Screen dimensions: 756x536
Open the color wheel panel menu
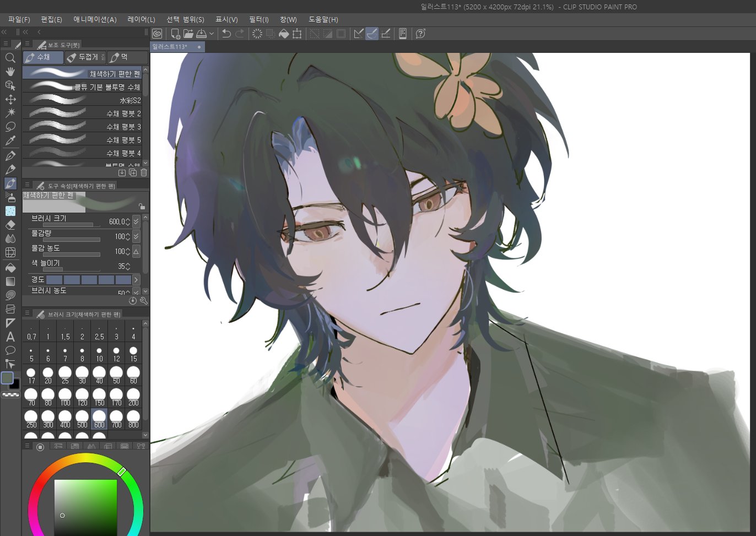(27, 446)
